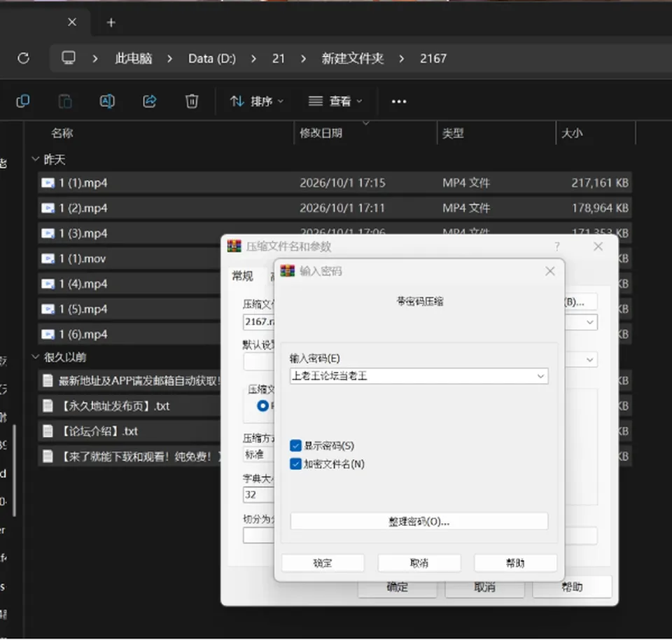
Task: Click the copy icon in Explorer toolbar
Action: (x=22, y=101)
